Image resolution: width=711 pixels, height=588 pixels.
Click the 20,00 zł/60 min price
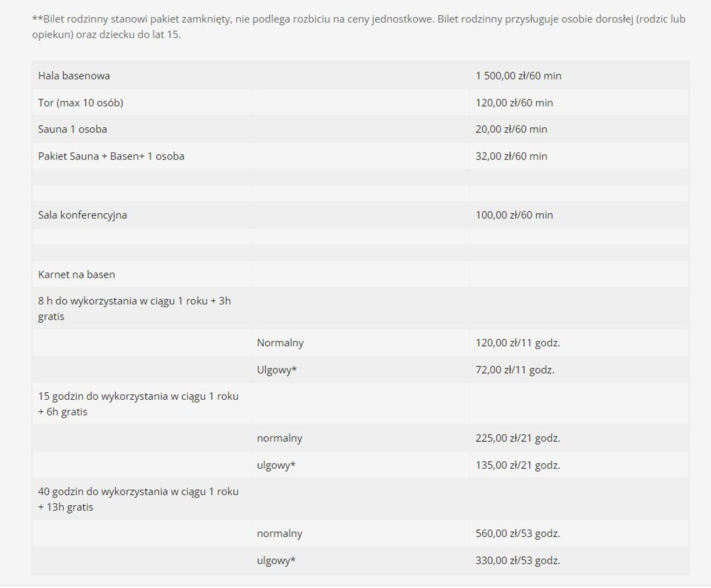tap(511, 129)
